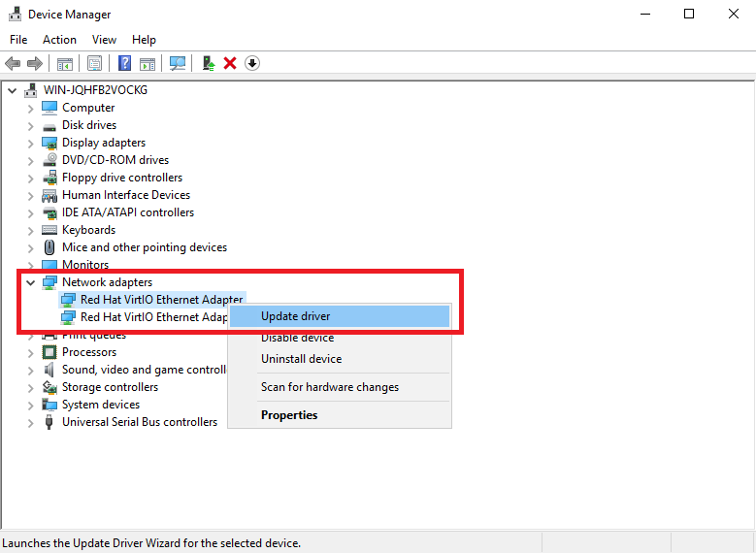Viewport: 756px width, 553px height.
Task: Expand the Display adapters category
Action: click(x=31, y=144)
